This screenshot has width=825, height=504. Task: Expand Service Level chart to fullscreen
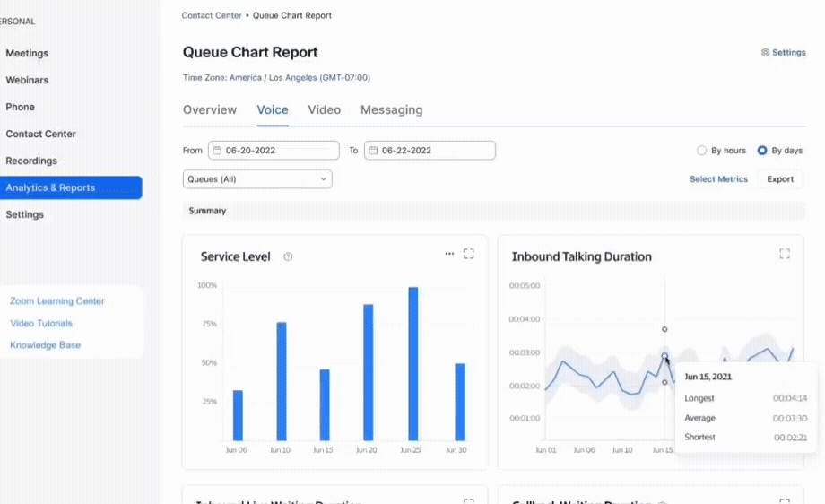tap(469, 254)
